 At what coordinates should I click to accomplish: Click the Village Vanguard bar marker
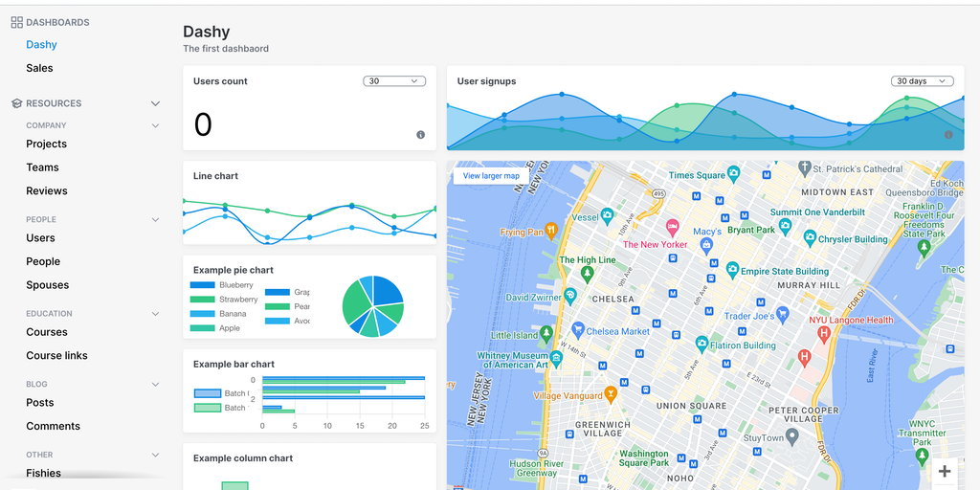(x=611, y=394)
